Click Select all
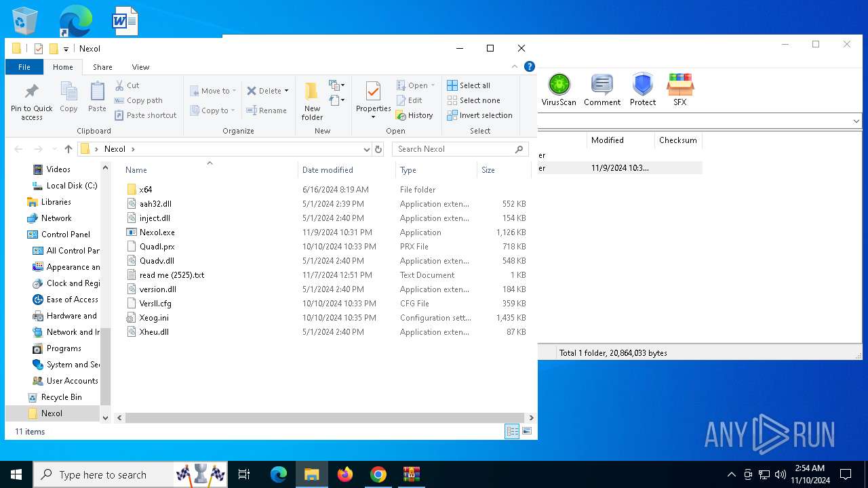This screenshot has height=488, width=868. click(x=469, y=85)
